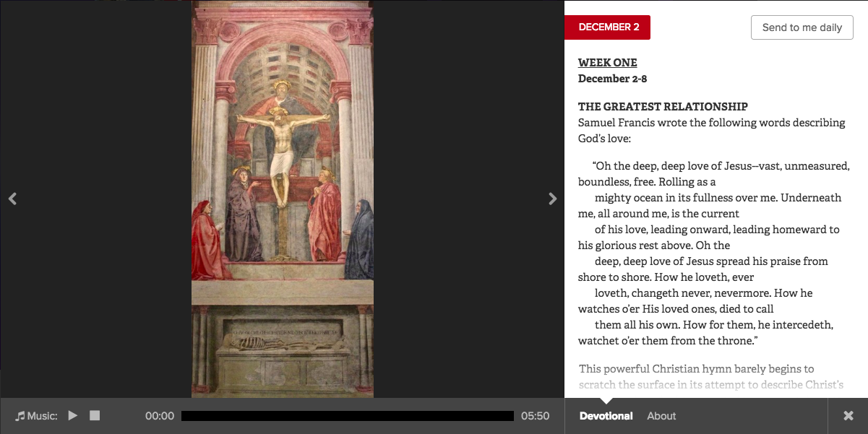Viewport: 868px width, 434px height.
Task: Click THE GREATEST RELATIONSHIP title
Action: tap(663, 106)
